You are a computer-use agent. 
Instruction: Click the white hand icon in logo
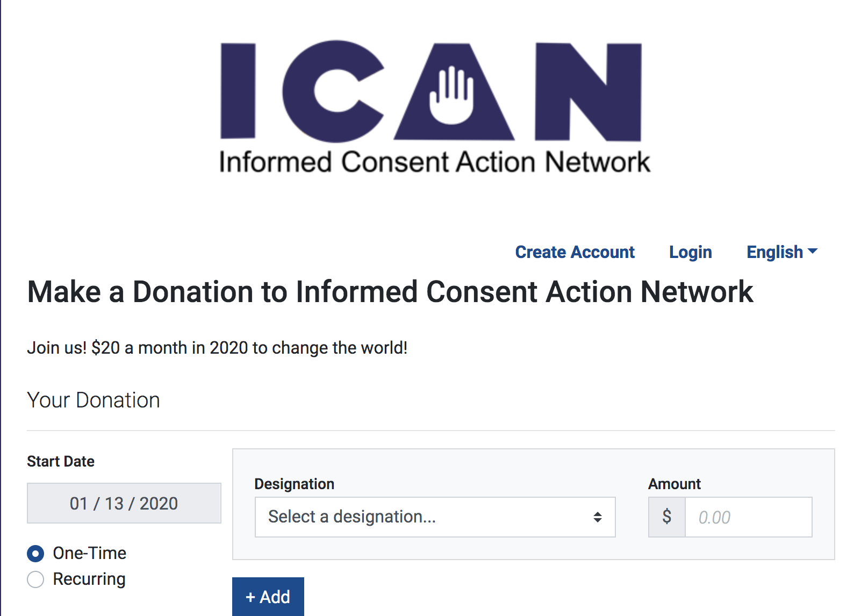451,95
